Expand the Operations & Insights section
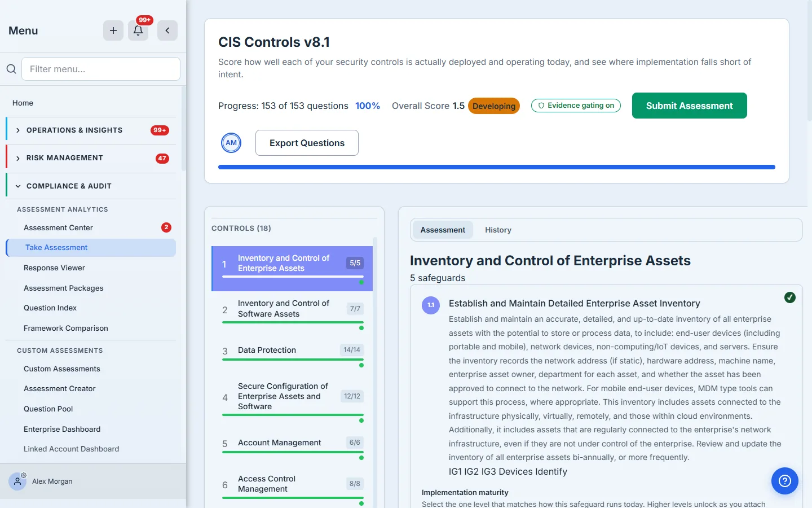This screenshot has height=508, width=812. [91, 130]
